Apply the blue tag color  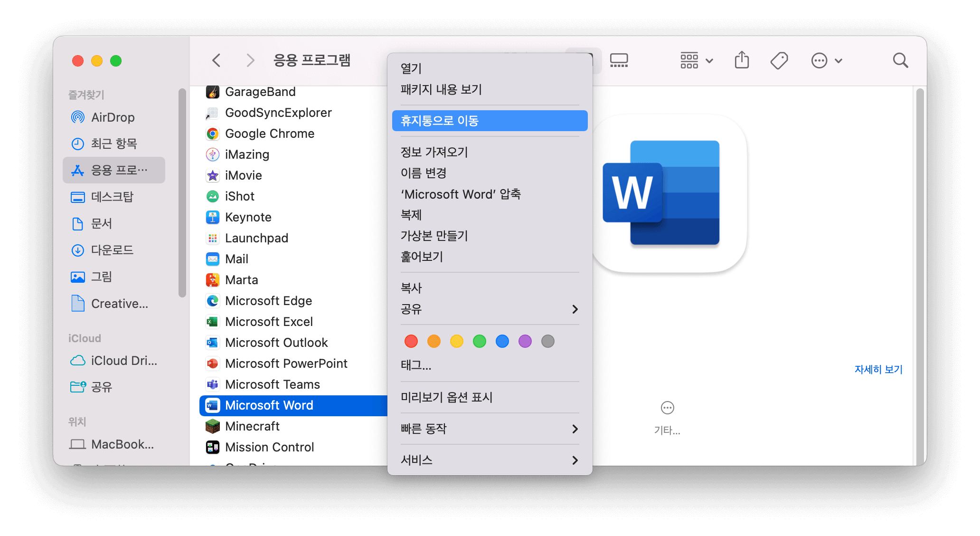502,341
